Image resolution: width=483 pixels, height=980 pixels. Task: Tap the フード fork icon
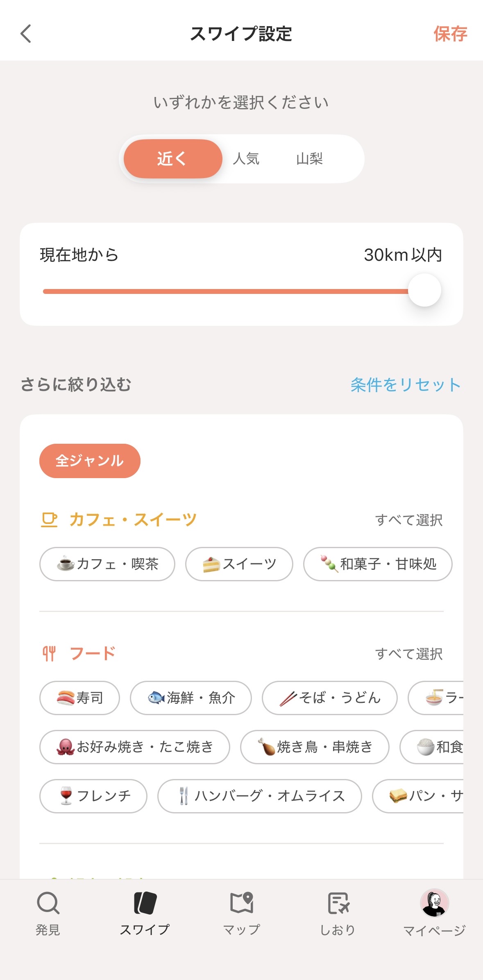[49, 653]
